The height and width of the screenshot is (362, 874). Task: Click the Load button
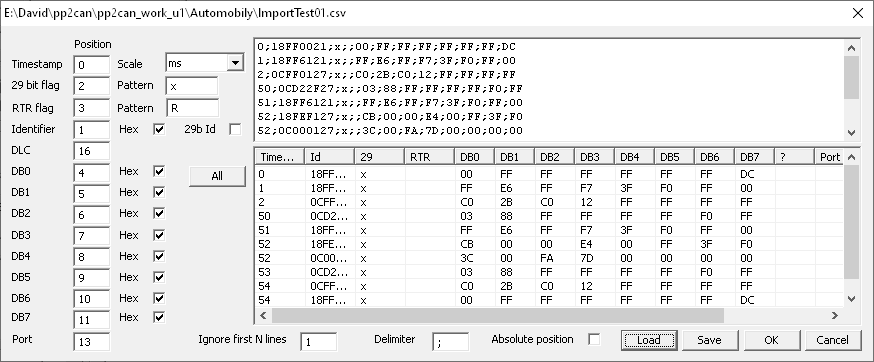click(649, 340)
